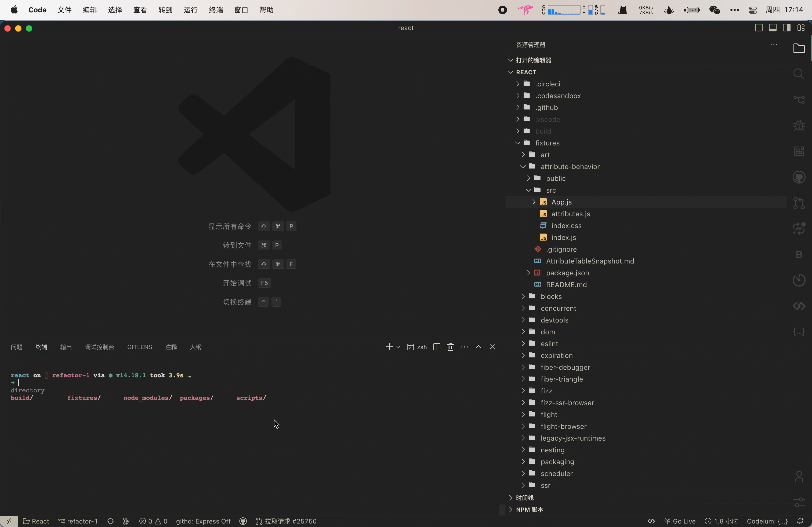812x527 pixels.
Task: Collapse the fixtures folder
Action: [x=547, y=143]
